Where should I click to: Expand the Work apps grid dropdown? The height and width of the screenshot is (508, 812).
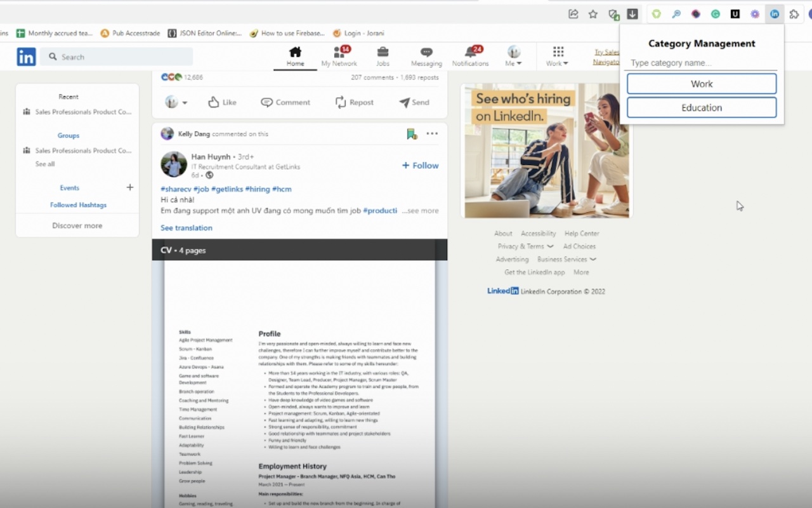pos(558,57)
